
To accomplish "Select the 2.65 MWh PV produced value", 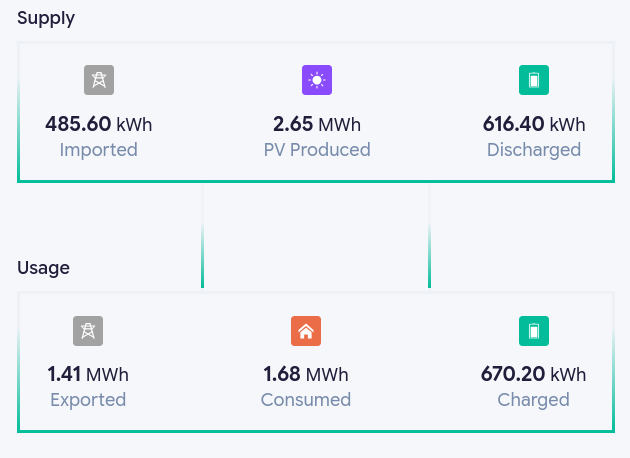I will tap(317, 124).
